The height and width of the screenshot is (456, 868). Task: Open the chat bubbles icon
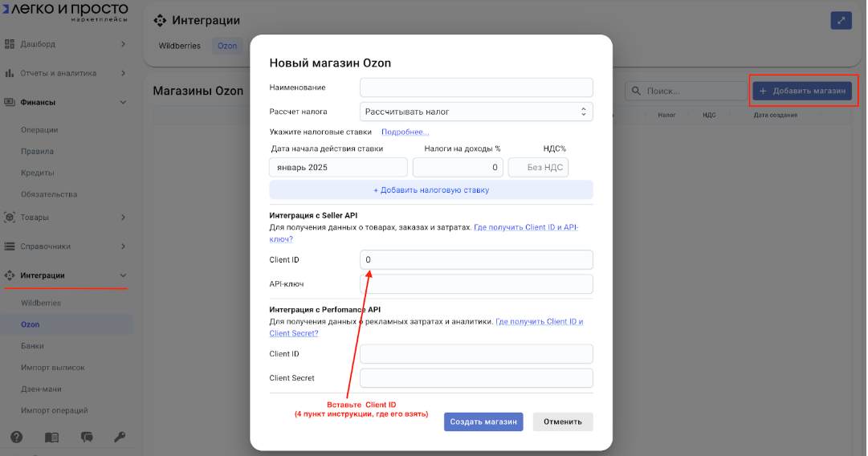87,438
